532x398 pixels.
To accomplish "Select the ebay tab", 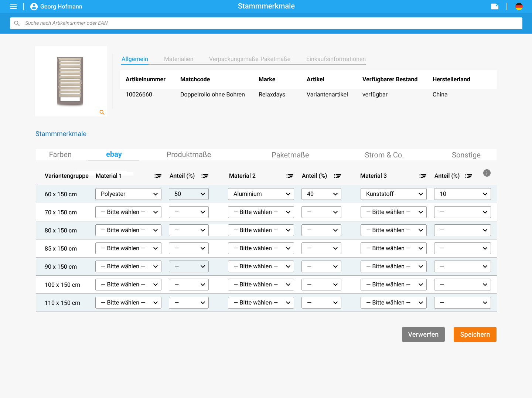I will [114, 154].
